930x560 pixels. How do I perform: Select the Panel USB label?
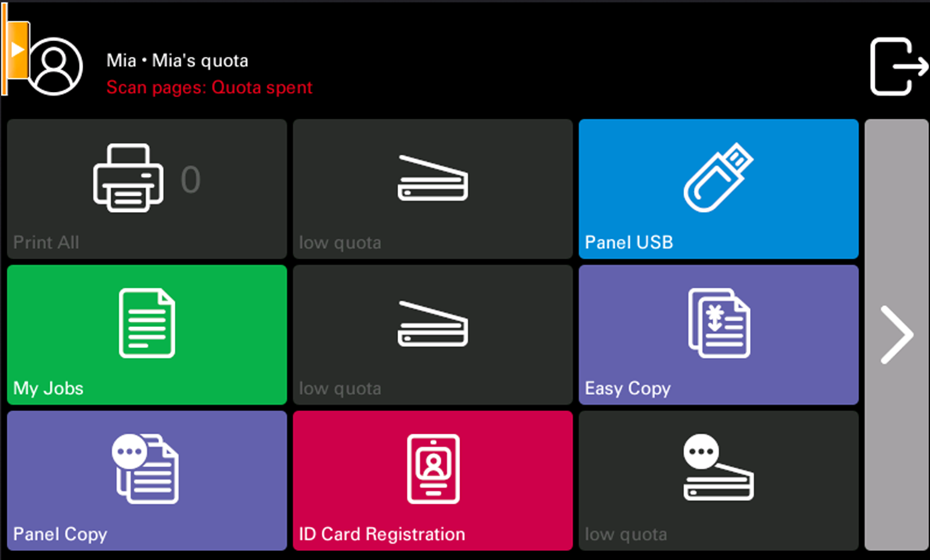pos(628,243)
